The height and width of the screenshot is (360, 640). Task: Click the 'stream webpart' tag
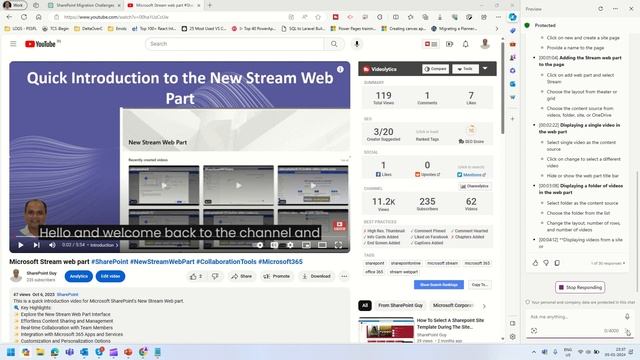(404, 272)
